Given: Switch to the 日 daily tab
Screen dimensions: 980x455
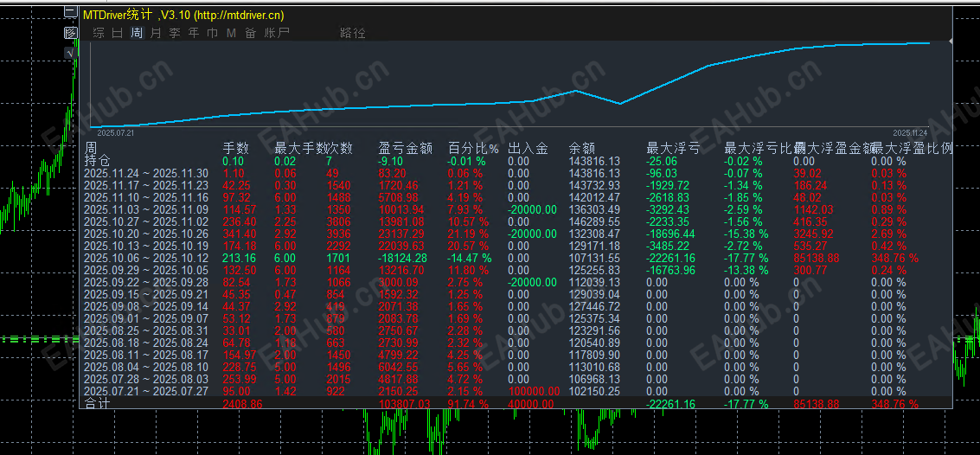Looking at the screenshot, I should click(118, 33).
